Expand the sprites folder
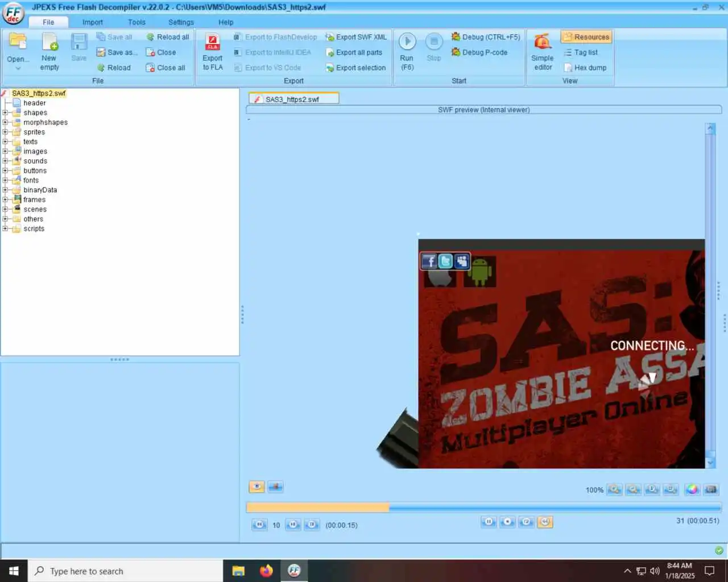728x582 pixels. pyautogui.click(x=5, y=132)
